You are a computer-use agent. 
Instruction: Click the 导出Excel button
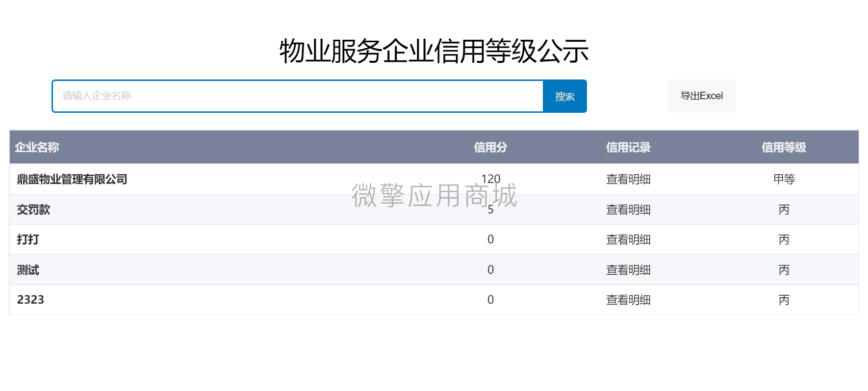701,96
